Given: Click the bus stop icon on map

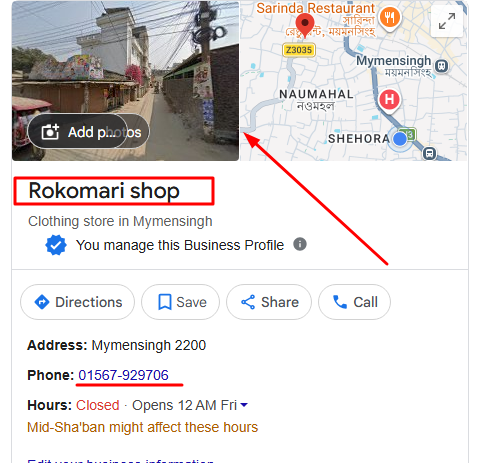Looking at the screenshot, I should tap(430, 153).
